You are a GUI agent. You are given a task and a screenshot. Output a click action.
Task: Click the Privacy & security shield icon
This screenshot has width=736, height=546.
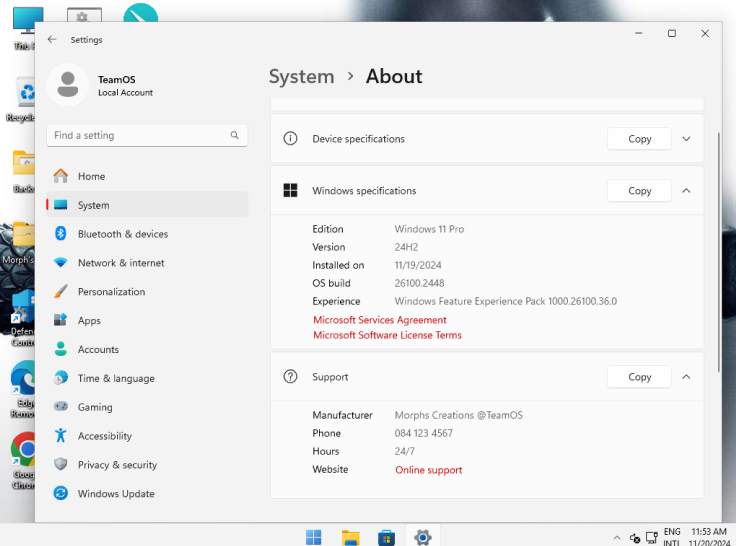click(x=61, y=464)
